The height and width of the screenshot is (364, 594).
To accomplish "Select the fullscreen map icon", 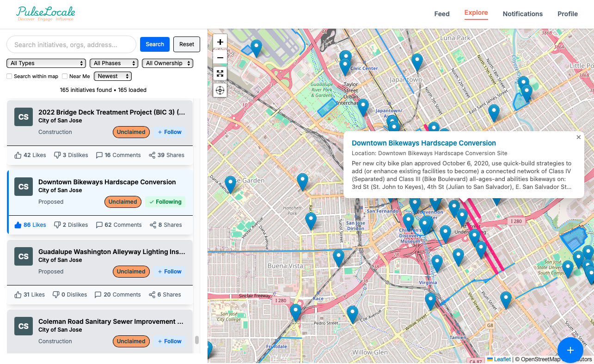I will tap(220, 73).
